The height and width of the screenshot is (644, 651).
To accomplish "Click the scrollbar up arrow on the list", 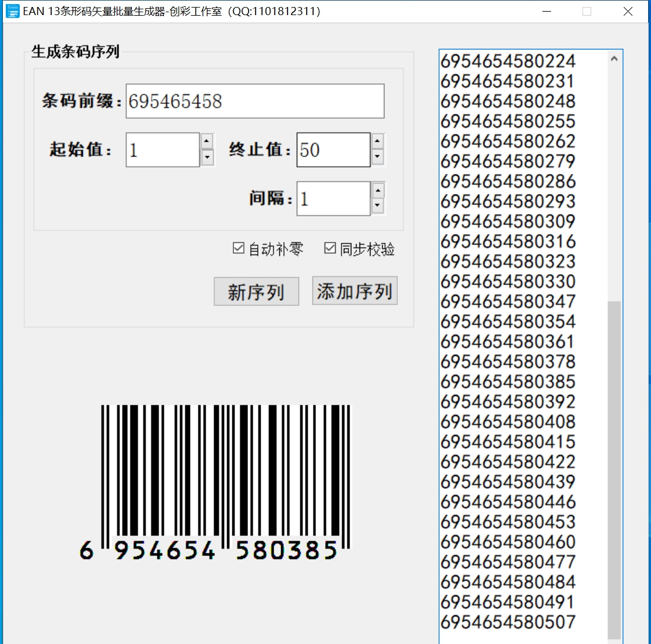I will 613,57.
